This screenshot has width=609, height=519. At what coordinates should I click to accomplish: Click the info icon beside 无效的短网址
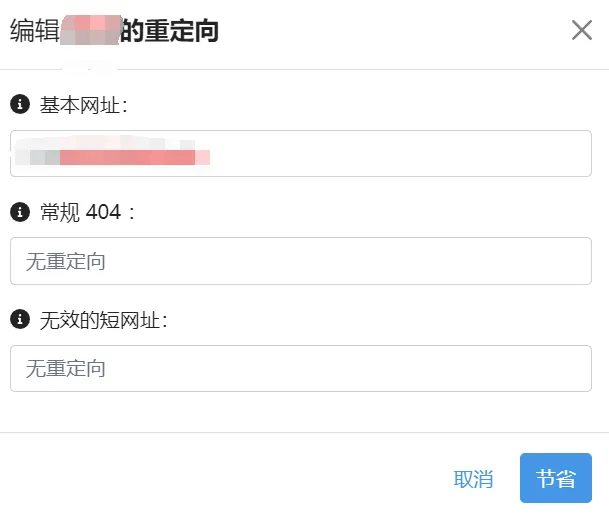coord(19,320)
